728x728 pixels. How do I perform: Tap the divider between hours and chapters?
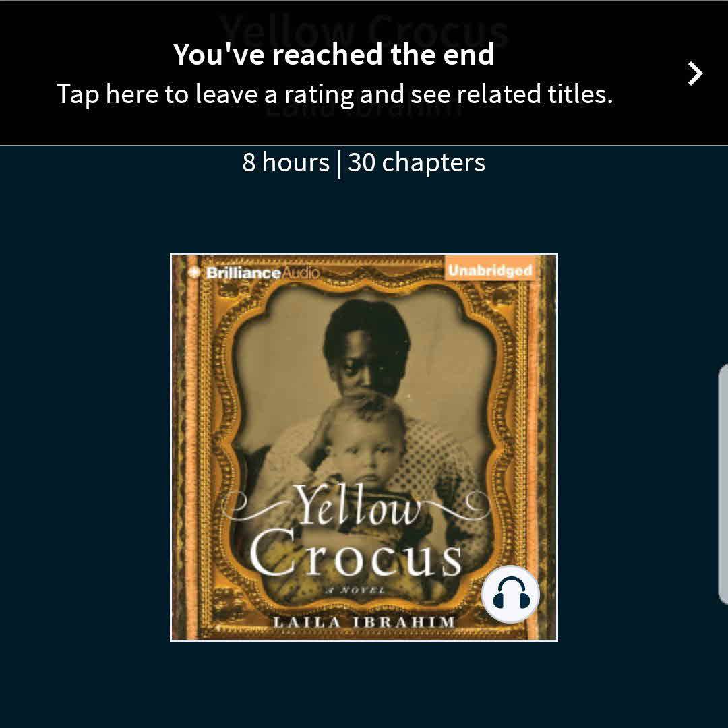point(338,163)
